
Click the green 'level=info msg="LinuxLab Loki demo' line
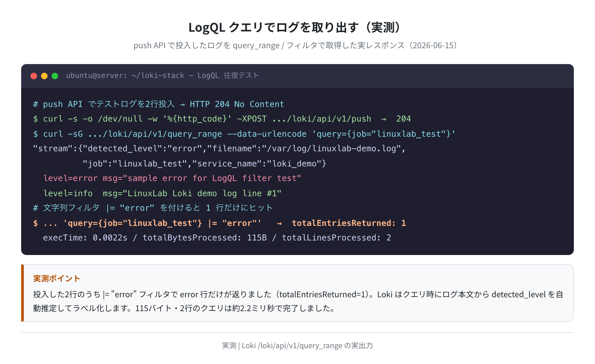point(162,193)
